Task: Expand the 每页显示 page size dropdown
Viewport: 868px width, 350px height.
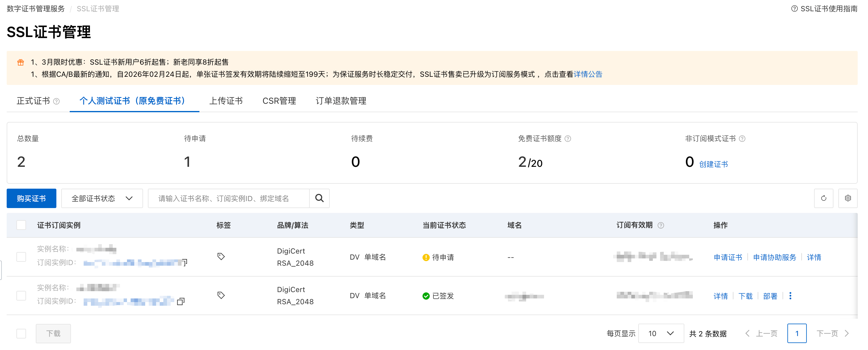Action: 661,333
